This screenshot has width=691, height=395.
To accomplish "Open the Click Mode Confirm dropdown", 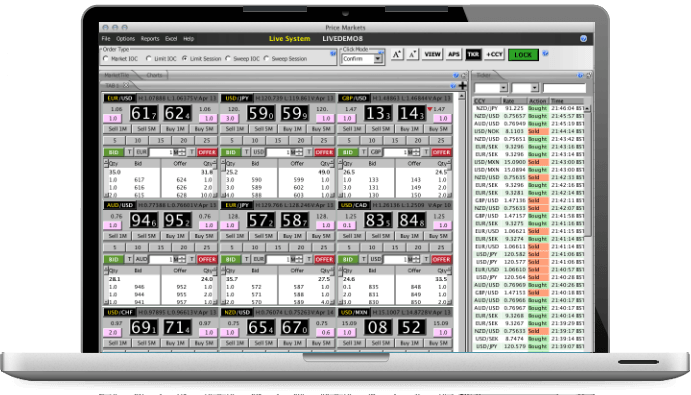I will pyautogui.click(x=362, y=59).
